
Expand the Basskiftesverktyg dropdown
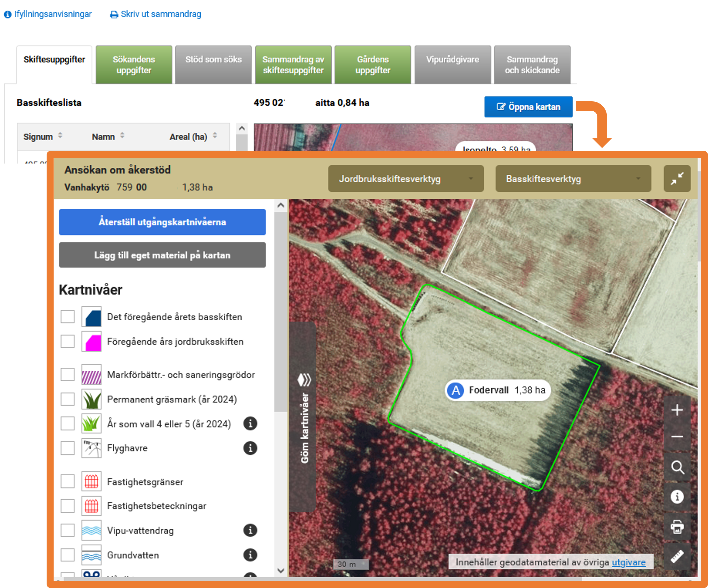pos(573,179)
